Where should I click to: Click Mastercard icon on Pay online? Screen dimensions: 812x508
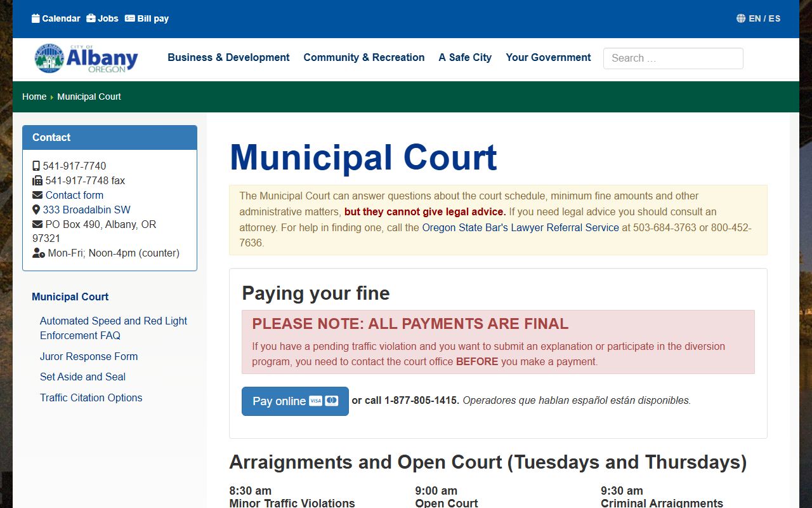331,401
